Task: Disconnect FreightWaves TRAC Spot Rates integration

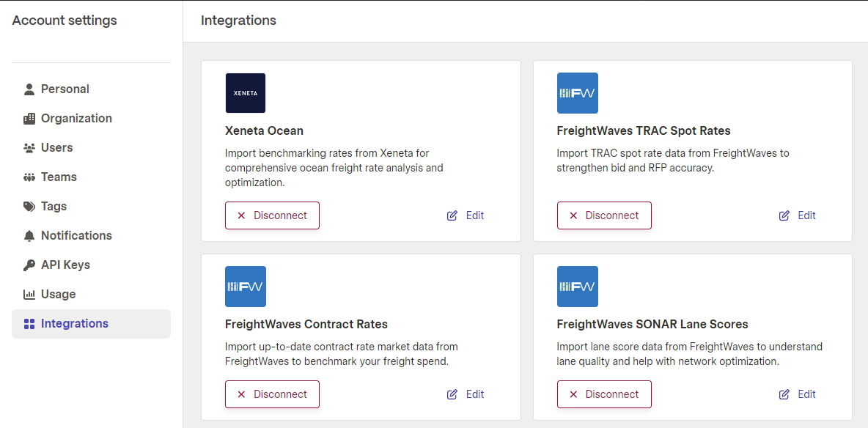Action: (604, 215)
